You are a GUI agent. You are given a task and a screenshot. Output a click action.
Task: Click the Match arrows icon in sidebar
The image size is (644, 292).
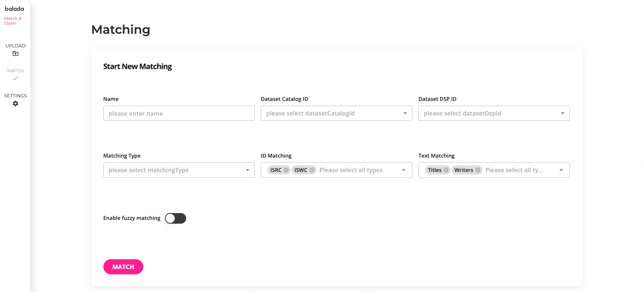pyautogui.click(x=15, y=79)
